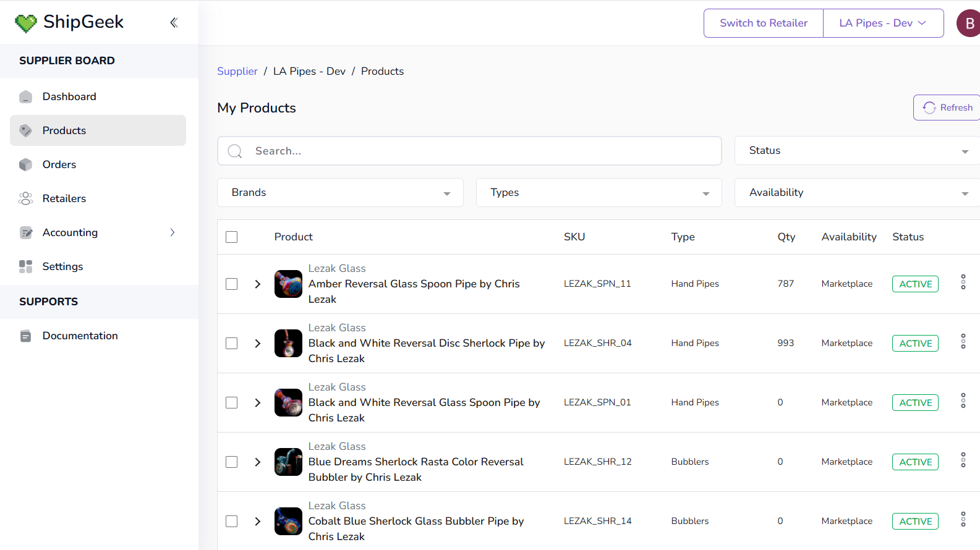Image resolution: width=980 pixels, height=550 pixels.
Task: Go to Orders in the sidebar
Action: tap(98, 164)
